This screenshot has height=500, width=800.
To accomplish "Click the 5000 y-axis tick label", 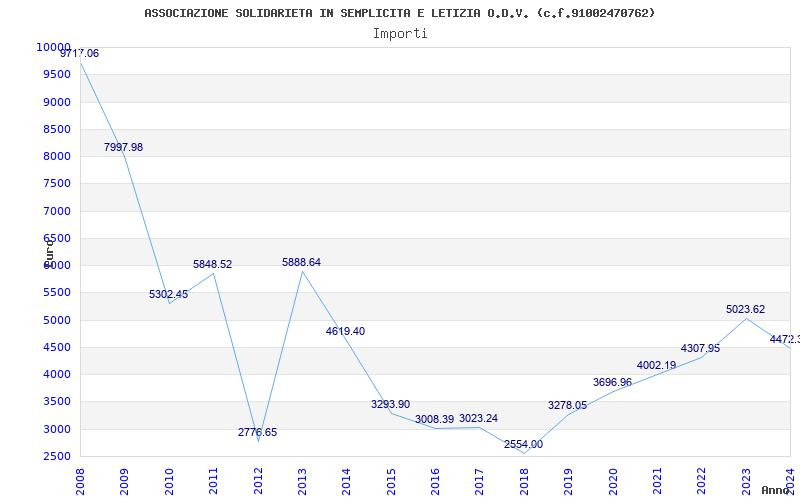I will tap(57, 320).
